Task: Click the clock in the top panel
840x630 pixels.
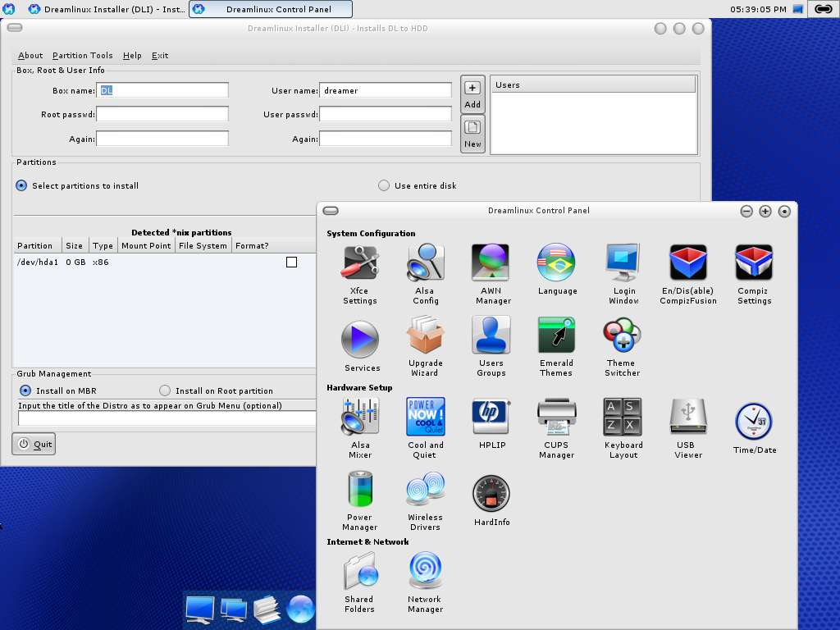Action: pos(758,9)
